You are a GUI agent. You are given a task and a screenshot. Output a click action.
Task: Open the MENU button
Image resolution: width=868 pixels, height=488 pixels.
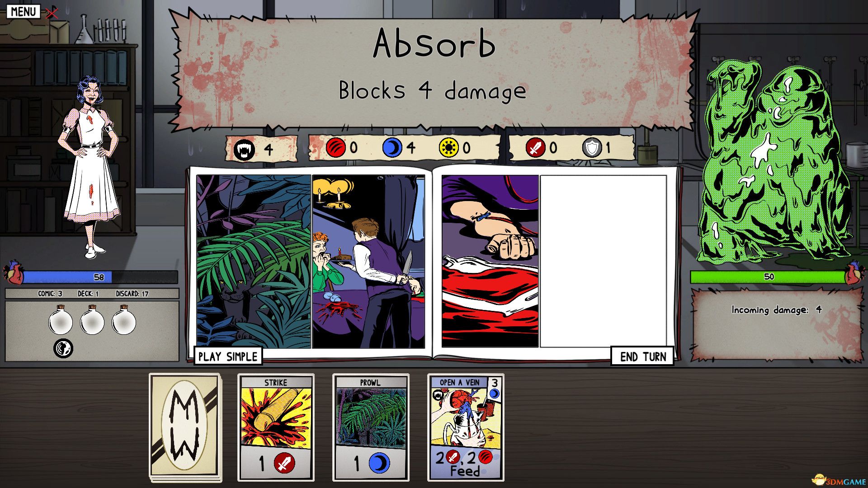coord(23,11)
